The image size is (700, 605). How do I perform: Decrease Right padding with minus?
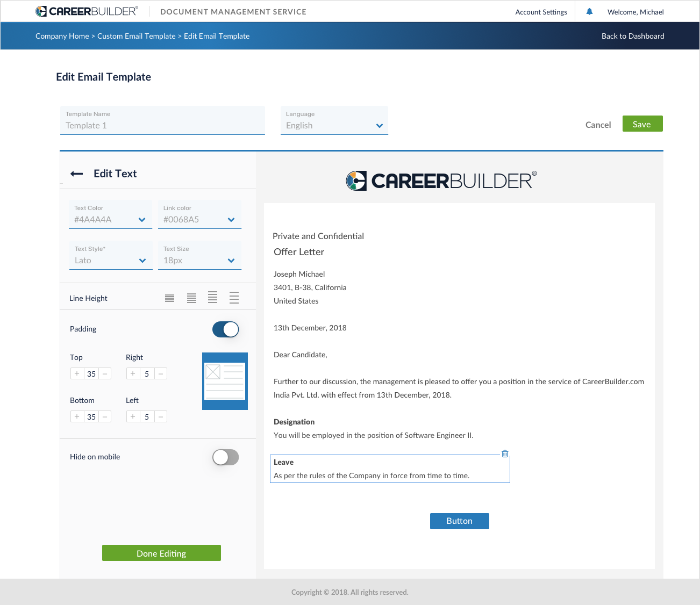[x=161, y=373]
